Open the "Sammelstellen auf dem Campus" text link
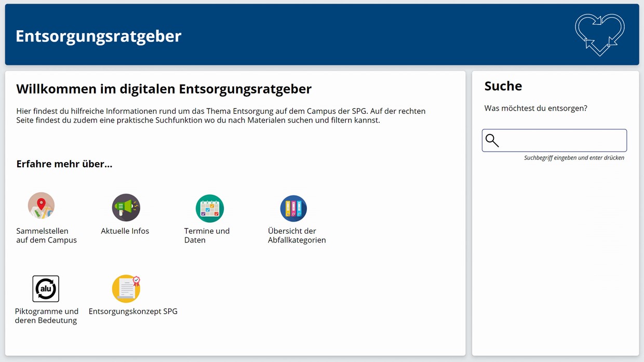644x362 pixels. (x=46, y=235)
